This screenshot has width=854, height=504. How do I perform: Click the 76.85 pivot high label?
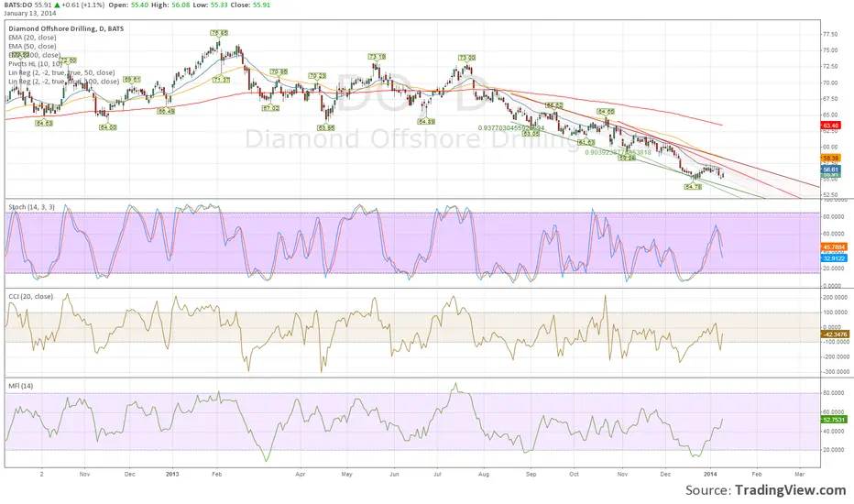click(220, 33)
